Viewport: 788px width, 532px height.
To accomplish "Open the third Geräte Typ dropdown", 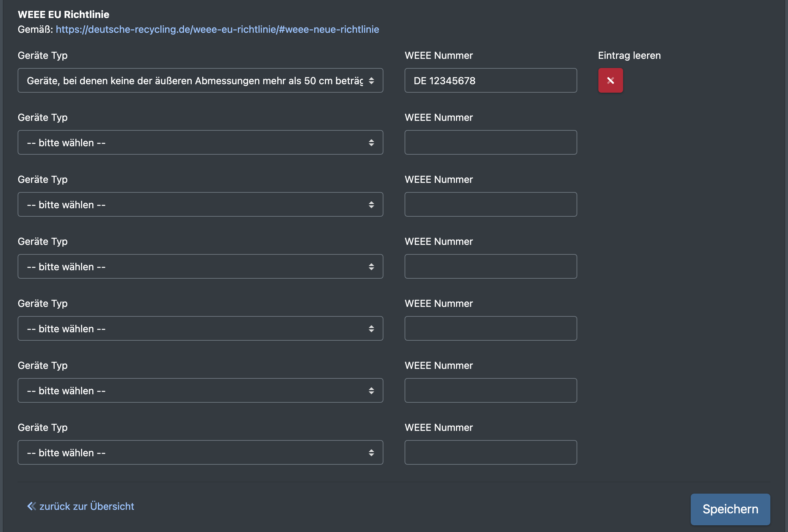I will pyautogui.click(x=200, y=204).
